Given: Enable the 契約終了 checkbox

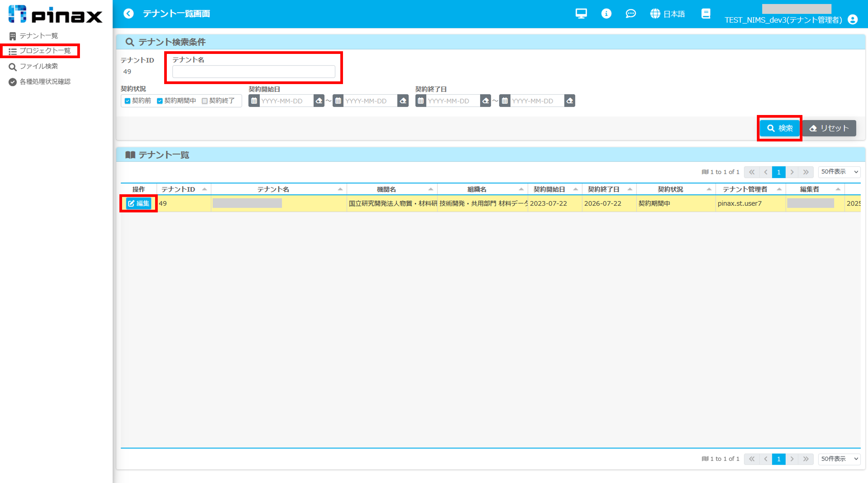Looking at the screenshot, I should 204,101.
